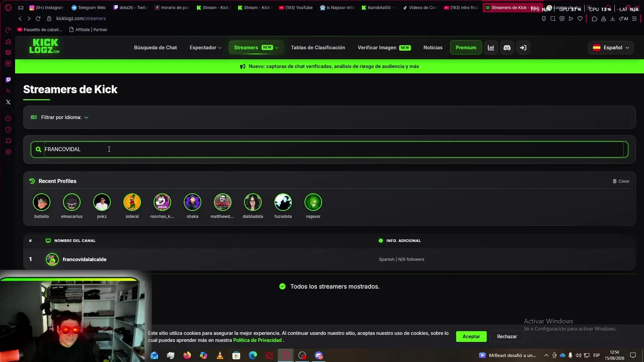Show hidden system tray icons chevron
This screenshot has width=644, height=362.
546,355
